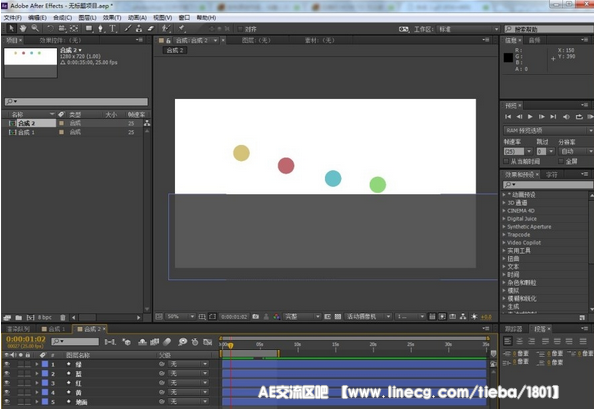Expand the 3D 通道 effects category
Image resolution: width=594 pixels, height=409 pixels.
coord(504,203)
